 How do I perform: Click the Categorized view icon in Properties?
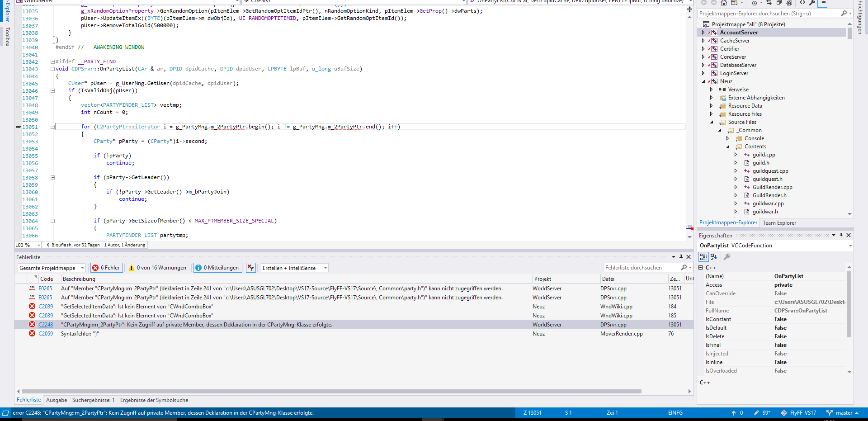[x=703, y=257]
